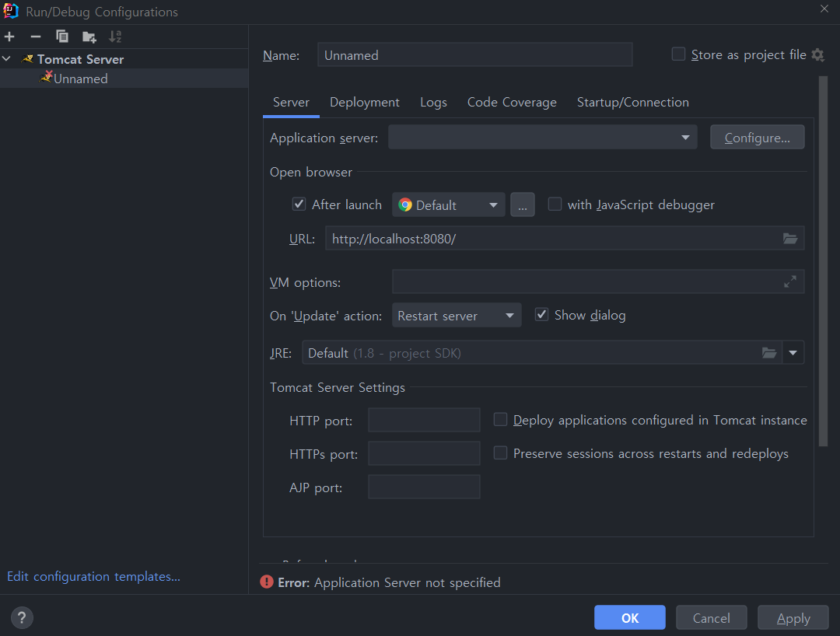This screenshot has height=636, width=840.
Task: Switch to the Deployment tab
Action: (364, 103)
